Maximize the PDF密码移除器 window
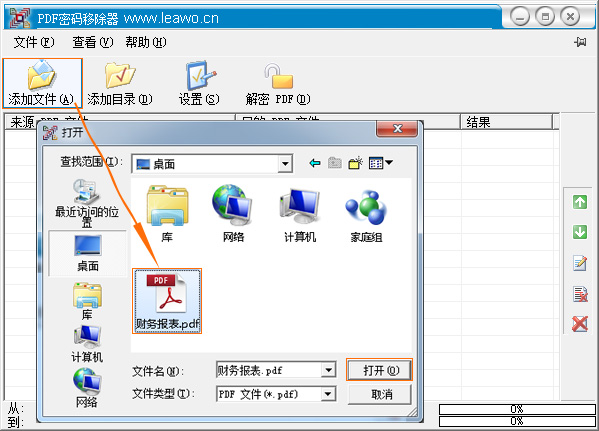Screen dimensions: 599x431 545,17
